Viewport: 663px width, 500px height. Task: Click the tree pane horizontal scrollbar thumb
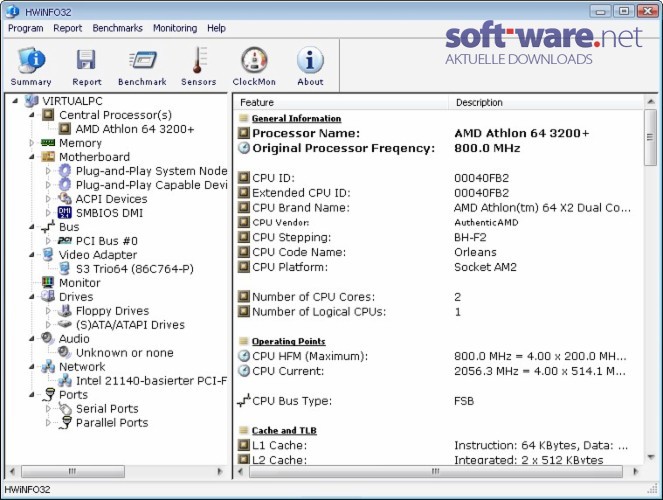(73, 471)
